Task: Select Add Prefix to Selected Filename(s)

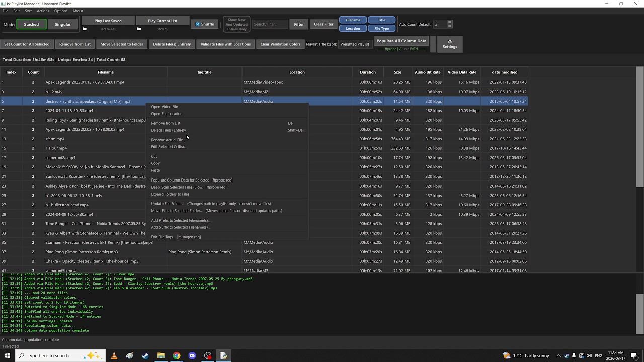Action: [227, 220]
